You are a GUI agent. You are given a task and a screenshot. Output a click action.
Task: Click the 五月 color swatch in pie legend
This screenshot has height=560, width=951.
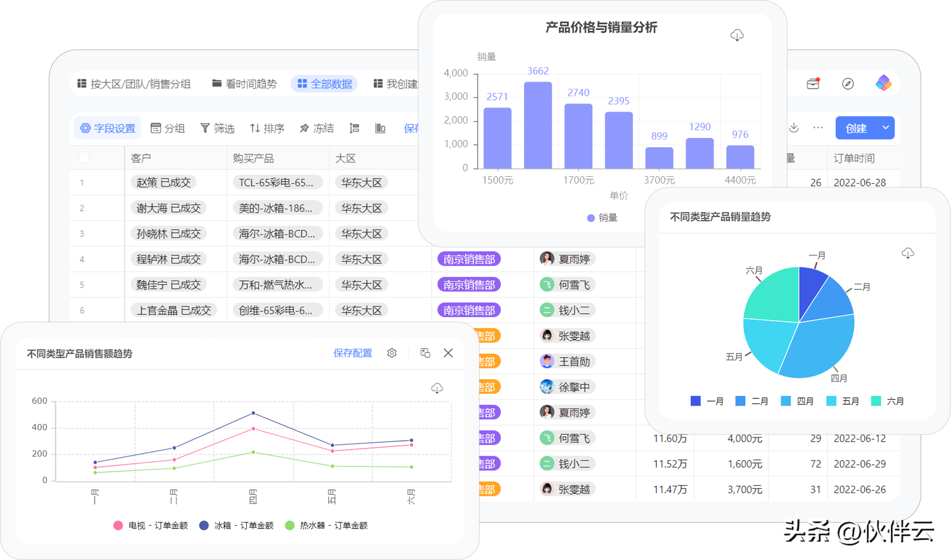pos(831,401)
